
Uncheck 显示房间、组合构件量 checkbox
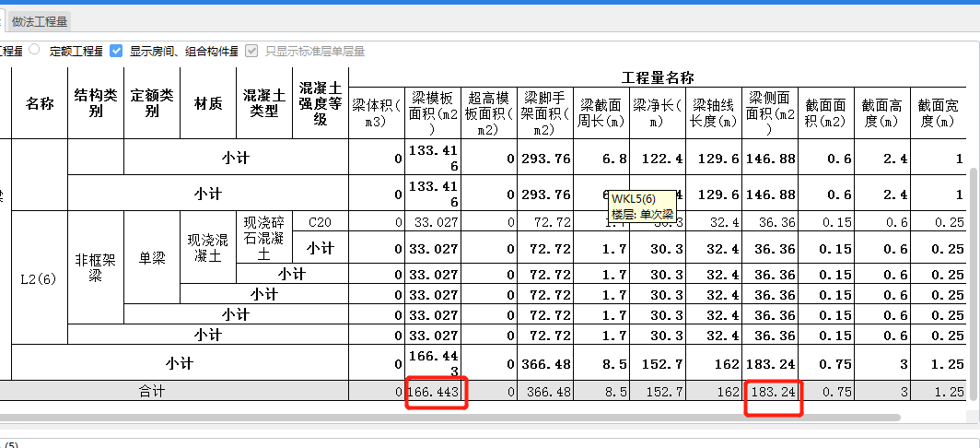pyautogui.click(x=116, y=51)
